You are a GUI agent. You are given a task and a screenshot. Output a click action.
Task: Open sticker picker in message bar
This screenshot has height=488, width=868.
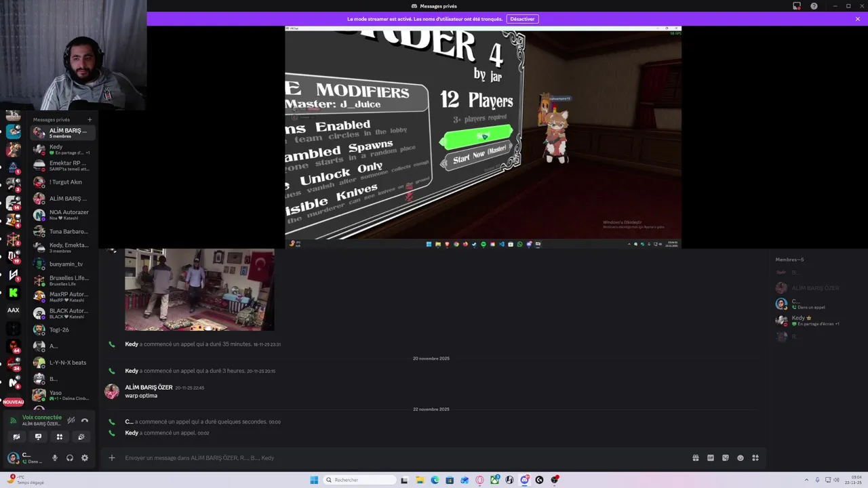click(x=726, y=458)
